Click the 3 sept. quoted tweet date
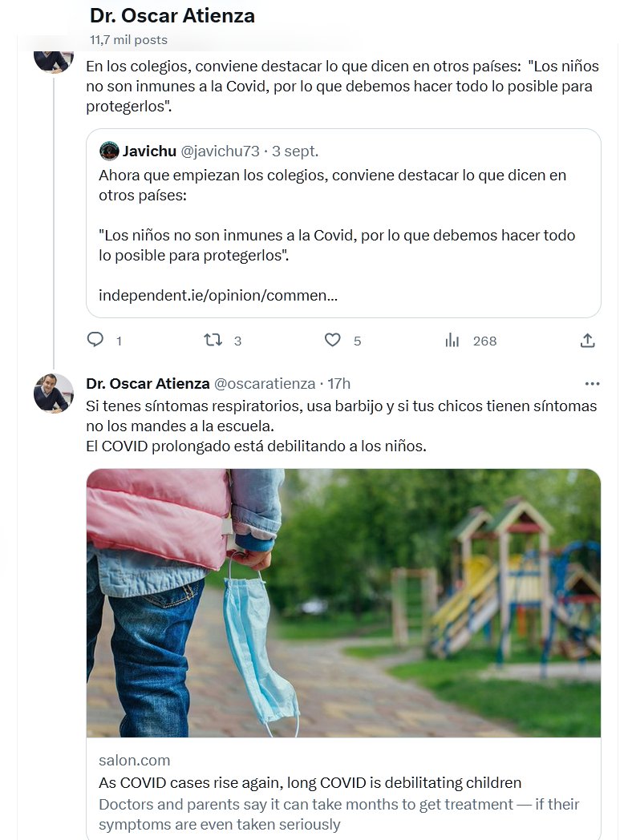Image resolution: width=624 pixels, height=840 pixels. (x=295, y=151)
